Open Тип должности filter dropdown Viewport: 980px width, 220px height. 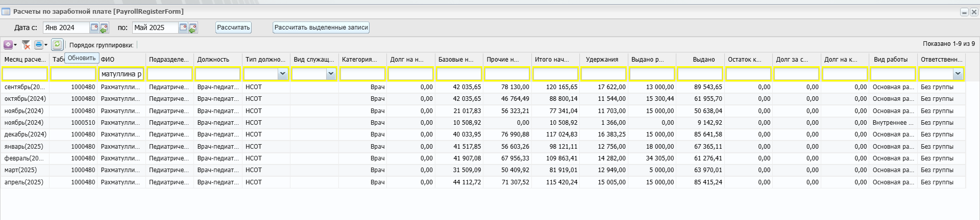(283, 74)
